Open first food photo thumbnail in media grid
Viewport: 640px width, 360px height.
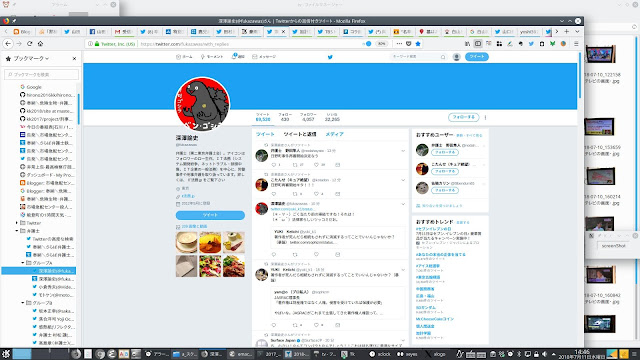187,242
